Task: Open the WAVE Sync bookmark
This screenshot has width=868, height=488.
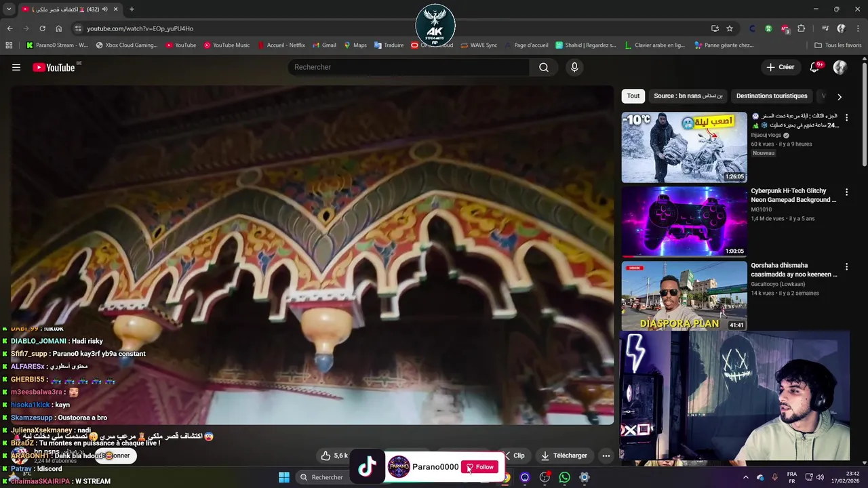Action: coord(479,45)
